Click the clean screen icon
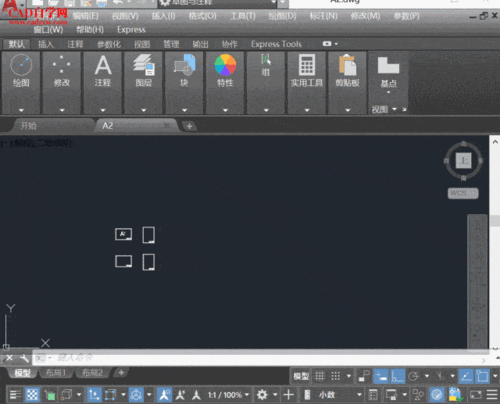500x404 pixels. 476,395
